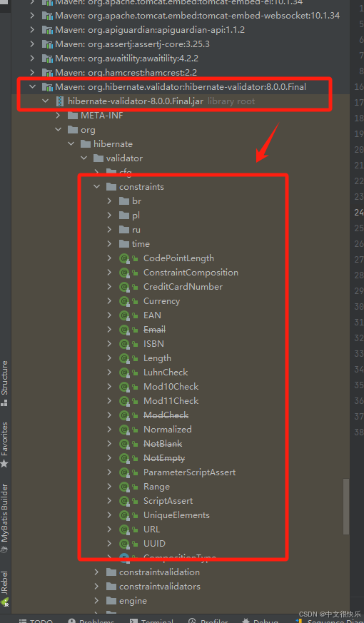Viewport: 364px width, 623px height.
Task: Collapse the hibernate package node
Action: coord(71,144)
